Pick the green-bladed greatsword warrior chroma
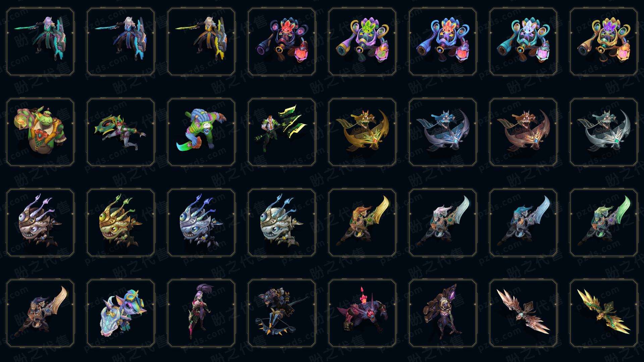The height and width of the screenshot is (362, 644). [604, 223]
